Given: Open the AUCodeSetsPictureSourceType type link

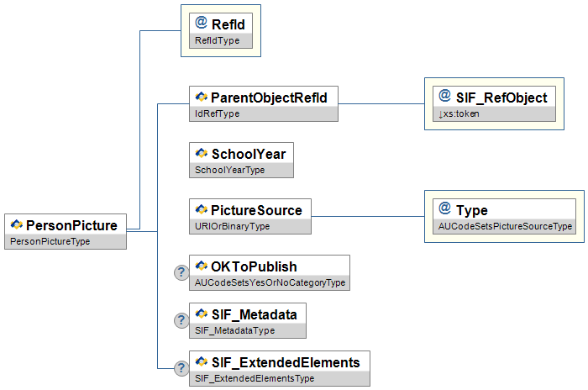Looking at the screenshot, I should (506, 226).
